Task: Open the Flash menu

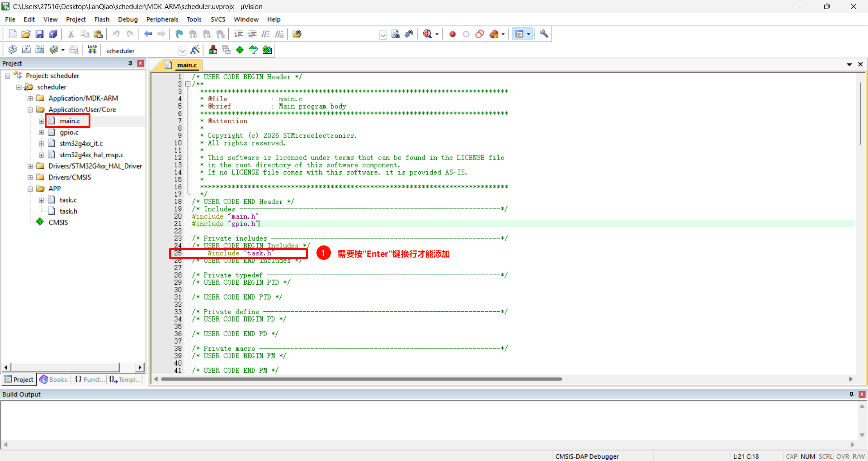Action: click(x=102, y=19)
